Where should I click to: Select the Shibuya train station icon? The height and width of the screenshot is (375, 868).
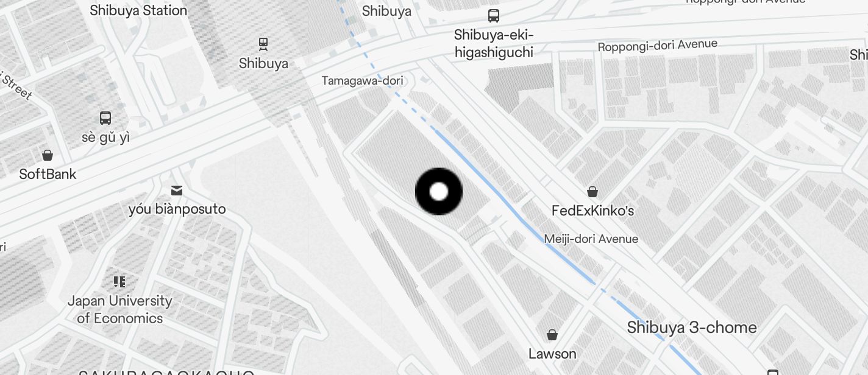(263, 43)
